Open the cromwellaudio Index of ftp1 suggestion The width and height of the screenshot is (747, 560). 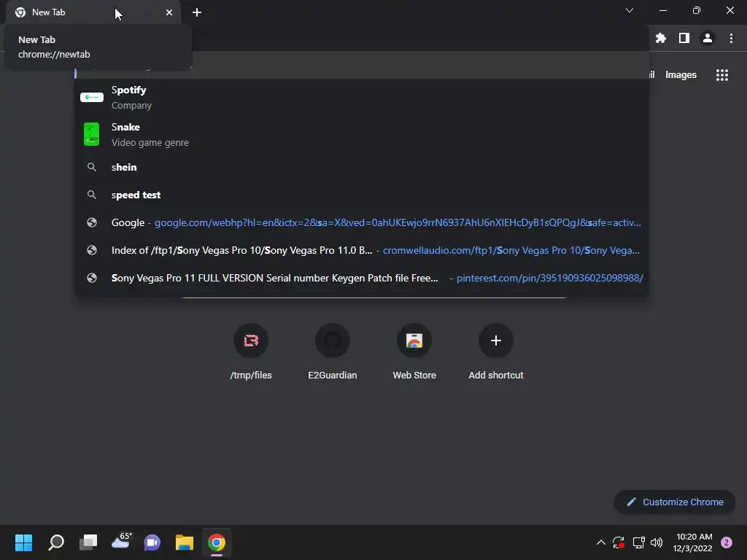point(362,250)
